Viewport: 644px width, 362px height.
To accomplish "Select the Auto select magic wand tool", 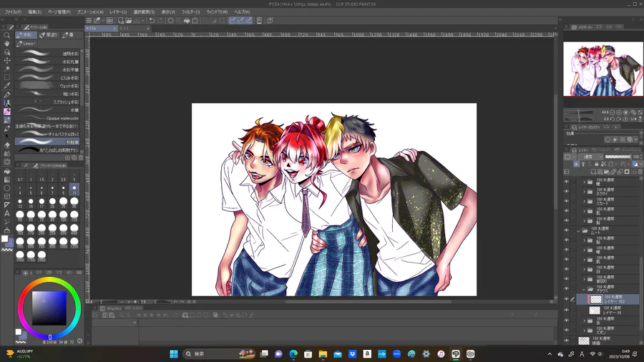I will tap(7, 69).
